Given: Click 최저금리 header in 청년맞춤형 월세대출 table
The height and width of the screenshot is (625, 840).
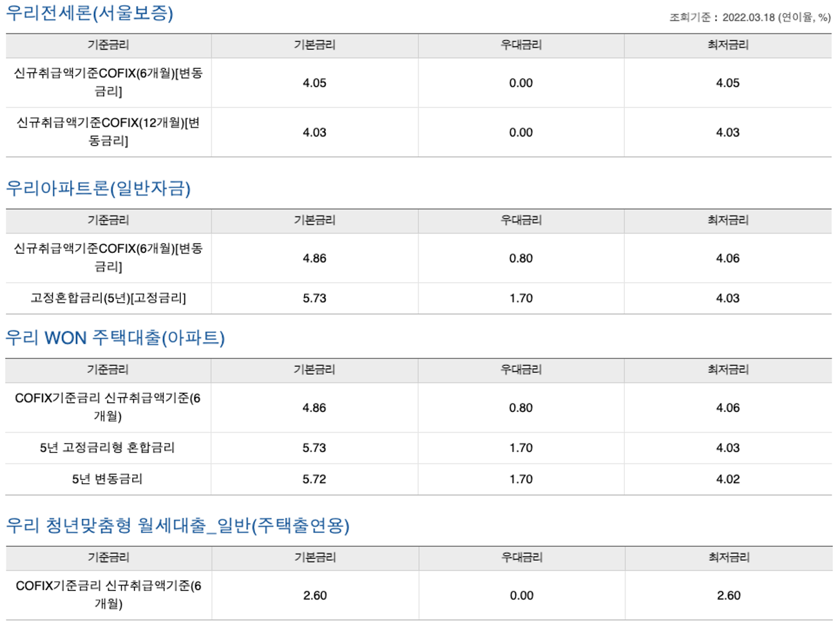Looking at the screenshot, I should 729,557.
